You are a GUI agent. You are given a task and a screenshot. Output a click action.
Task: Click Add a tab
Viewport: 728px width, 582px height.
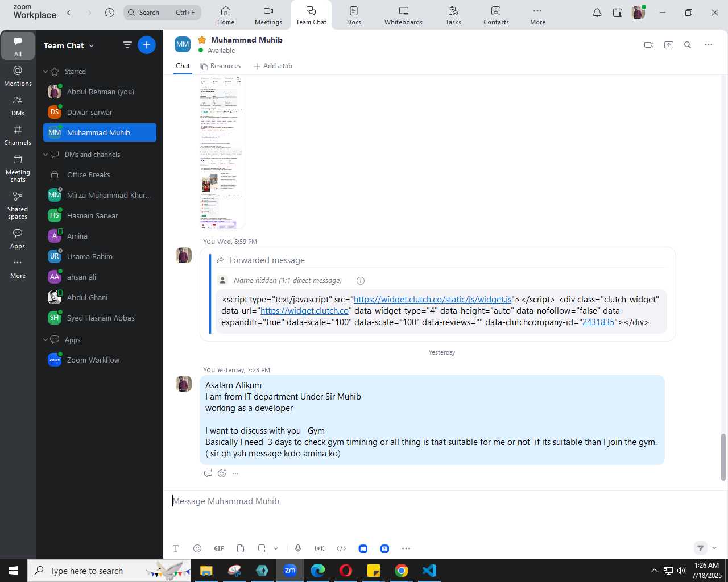273,66
